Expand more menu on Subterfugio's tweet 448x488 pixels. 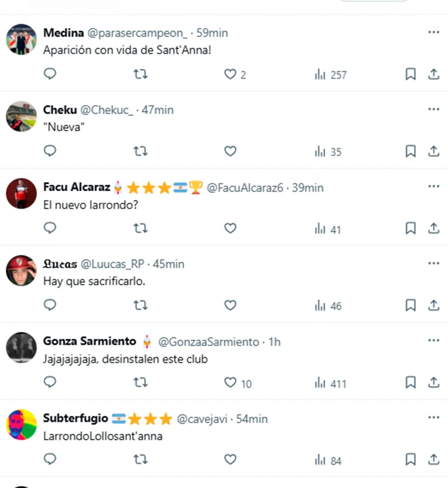coord(434,418)
